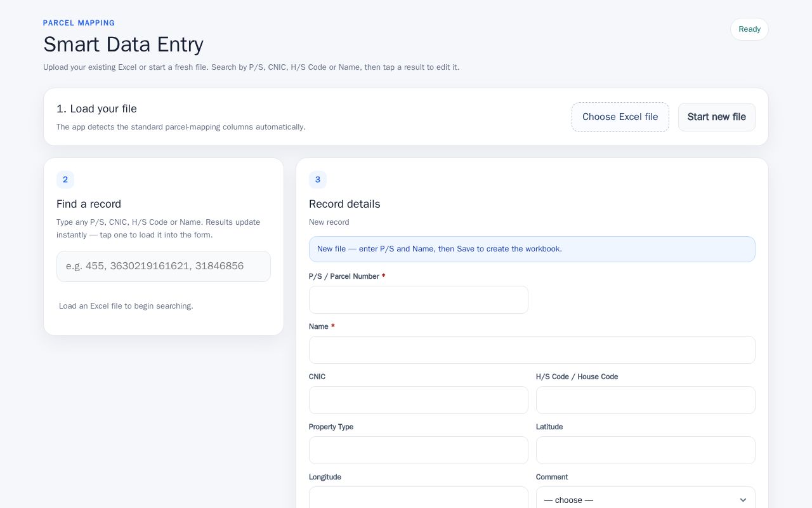Click the Ready status badge
This screenshot has width=812, height=508.
[749, 29]
